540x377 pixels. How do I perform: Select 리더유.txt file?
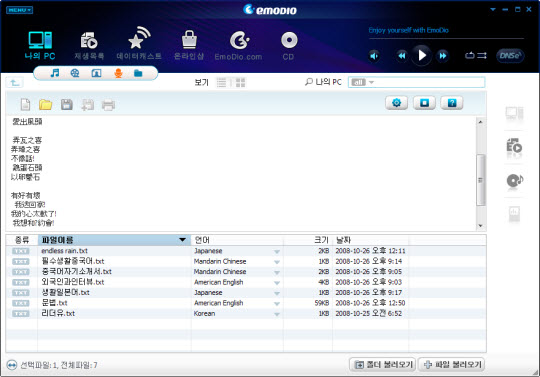coord(58,313)
